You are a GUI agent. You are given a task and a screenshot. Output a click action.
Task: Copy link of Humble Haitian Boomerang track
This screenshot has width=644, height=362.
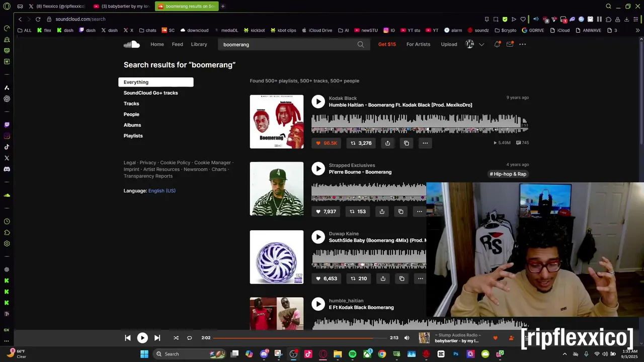coord(407,143)
